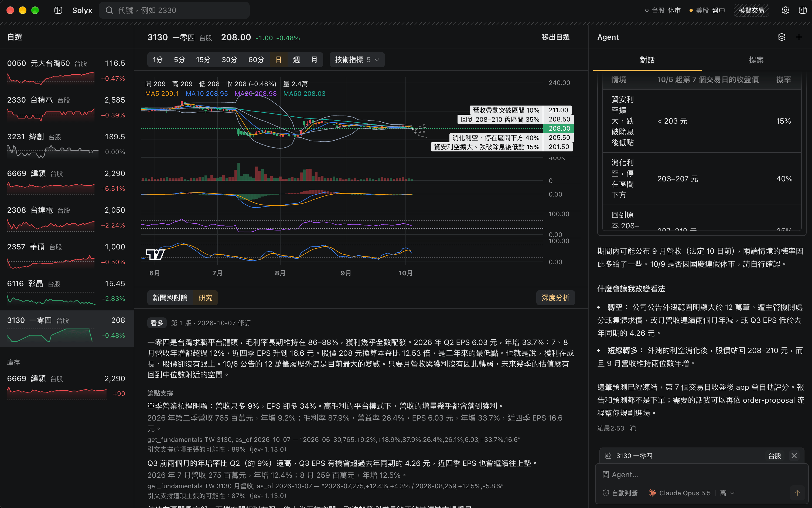Select the 日 daily timeframe
Image resolution: width=812 pixels, height=508 pixels.
click(279, 60)
